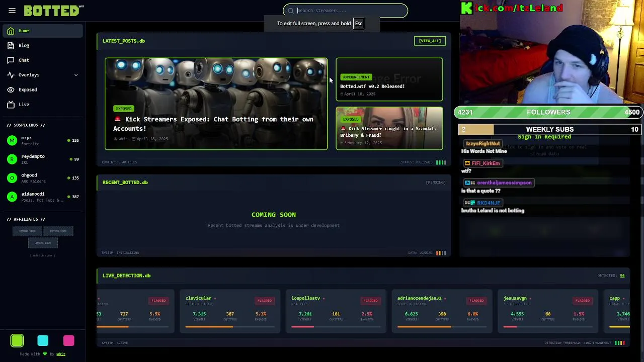This screenshot has width=644, height=362.
Task: Click RKD4NJF chat username
Action: click(x=488, y=203)
